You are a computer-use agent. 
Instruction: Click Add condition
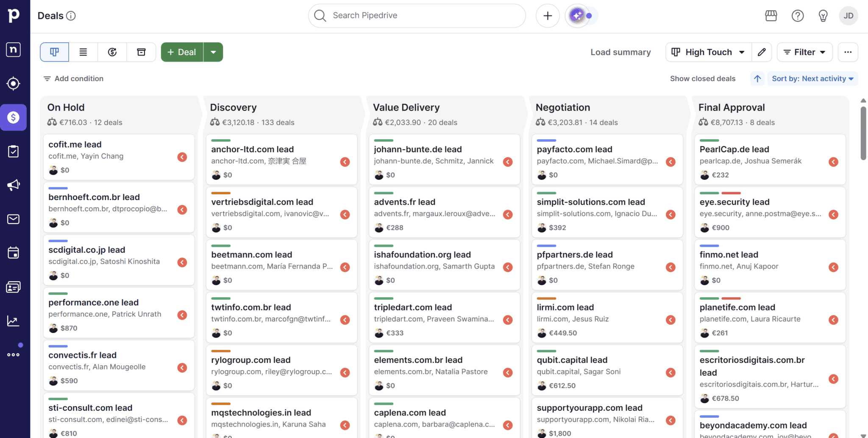point(73,78)
